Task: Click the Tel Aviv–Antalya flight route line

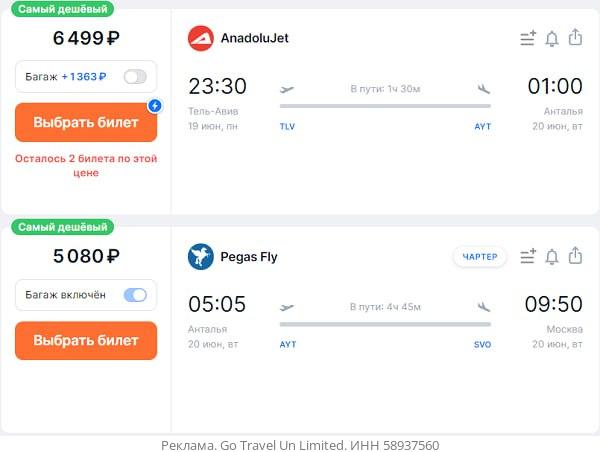Action: click(x=385, y=105)
